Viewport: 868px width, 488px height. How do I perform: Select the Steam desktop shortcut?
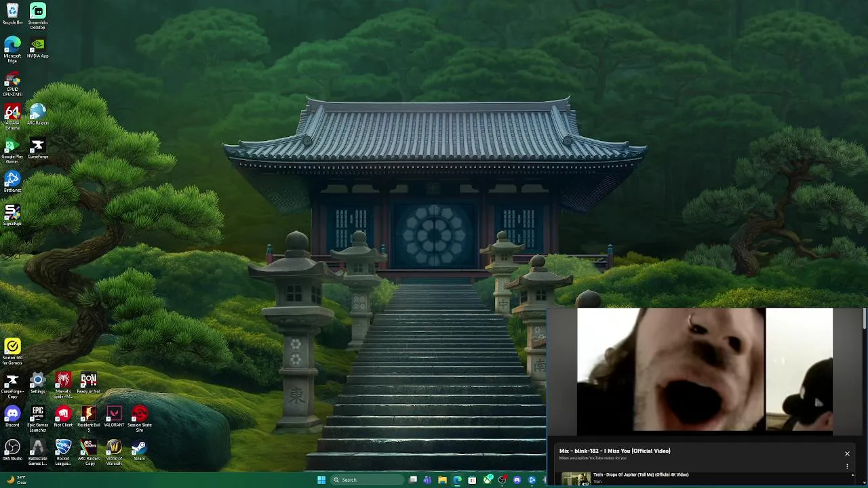139,451
